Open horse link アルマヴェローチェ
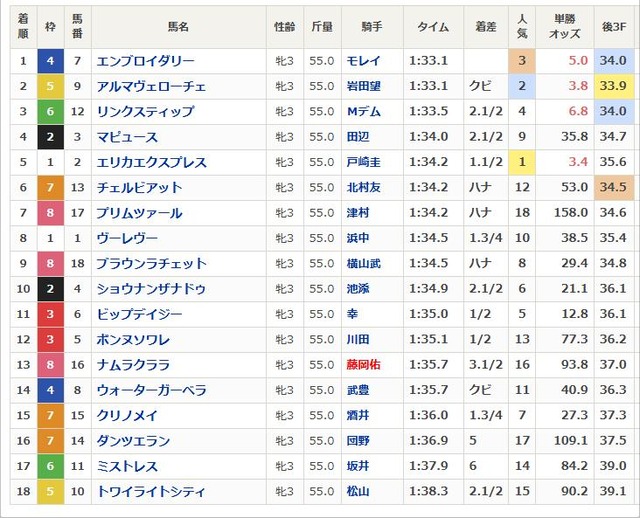640x518 pixels. click(x=151, y=87)
